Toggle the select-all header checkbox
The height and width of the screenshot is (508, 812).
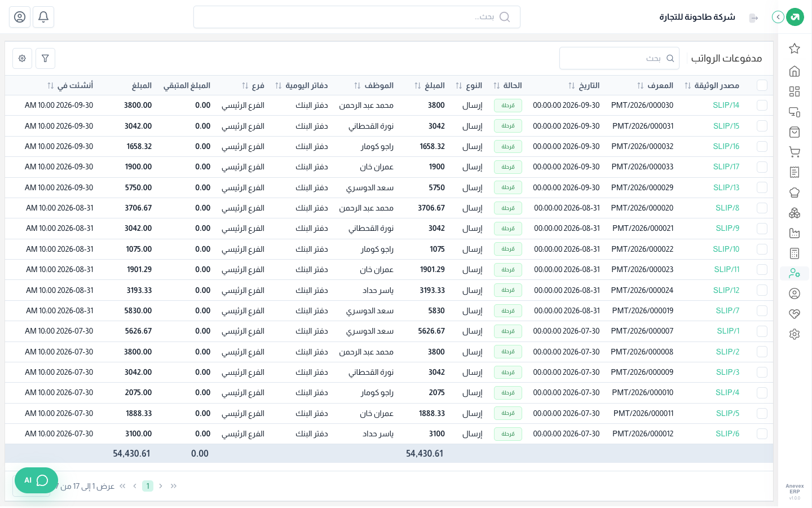[x=762, y=85]
